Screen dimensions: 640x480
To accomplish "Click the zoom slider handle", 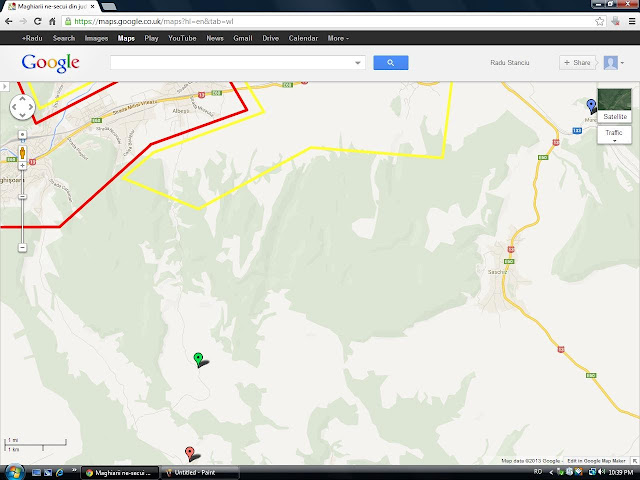I will point(22,197).
